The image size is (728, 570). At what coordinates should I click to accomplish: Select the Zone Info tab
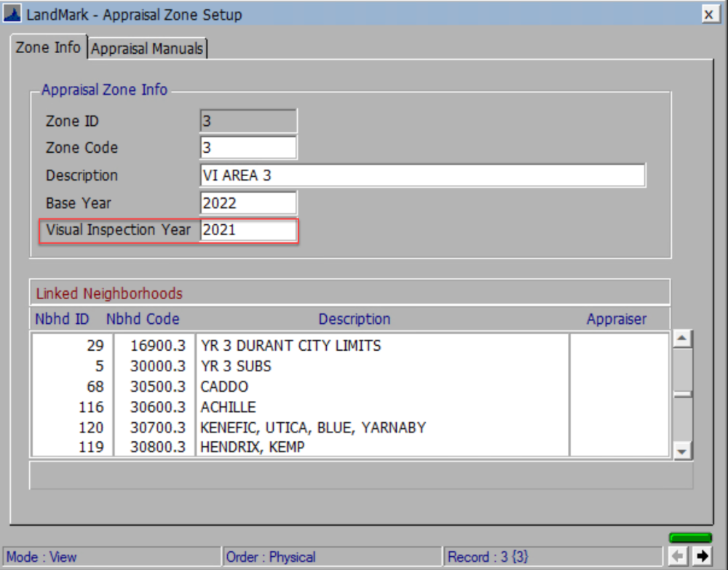(47, 47)
